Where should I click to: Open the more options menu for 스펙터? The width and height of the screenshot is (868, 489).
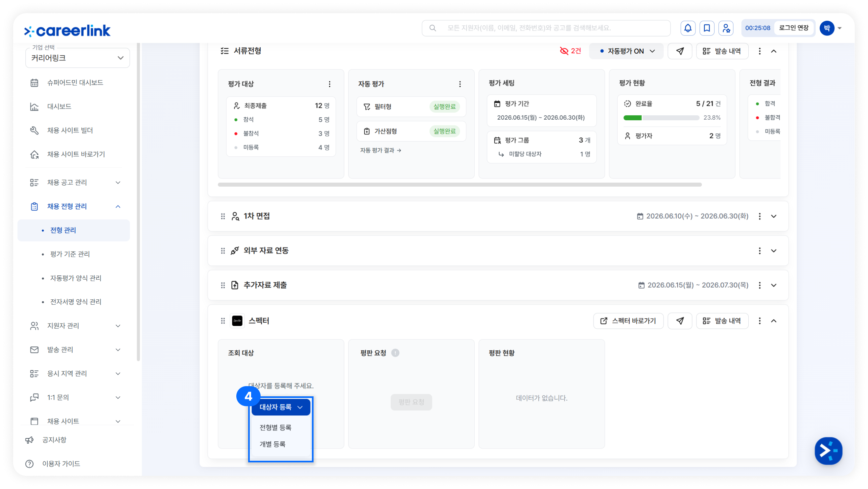coord(760,321)
